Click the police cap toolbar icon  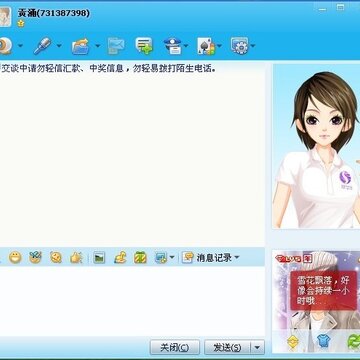pyautogui.click(x=173, y=46)
